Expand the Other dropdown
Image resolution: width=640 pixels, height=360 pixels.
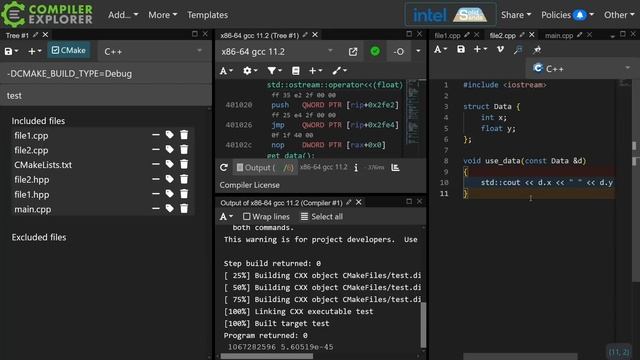click(619, 15)
